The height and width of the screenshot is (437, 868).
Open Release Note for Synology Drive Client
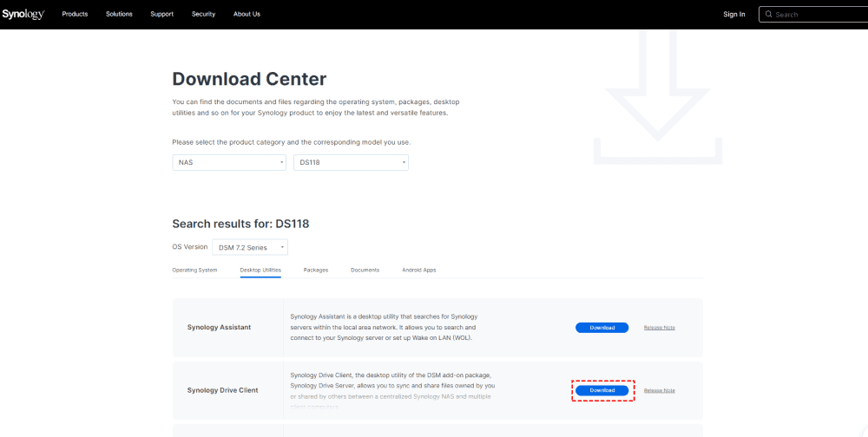[660, 390]
